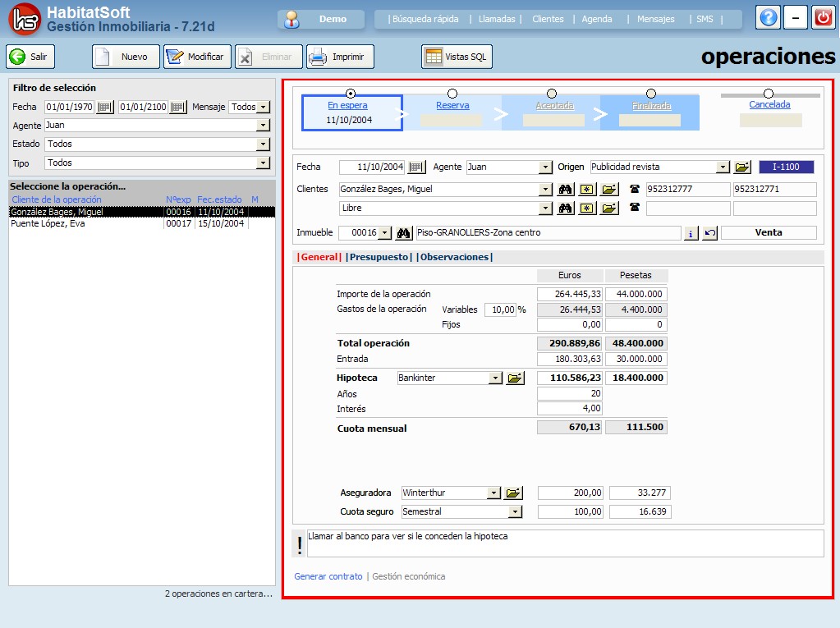
Task: Select the Finalizada status radio button
Action: (x=651, y=94)
